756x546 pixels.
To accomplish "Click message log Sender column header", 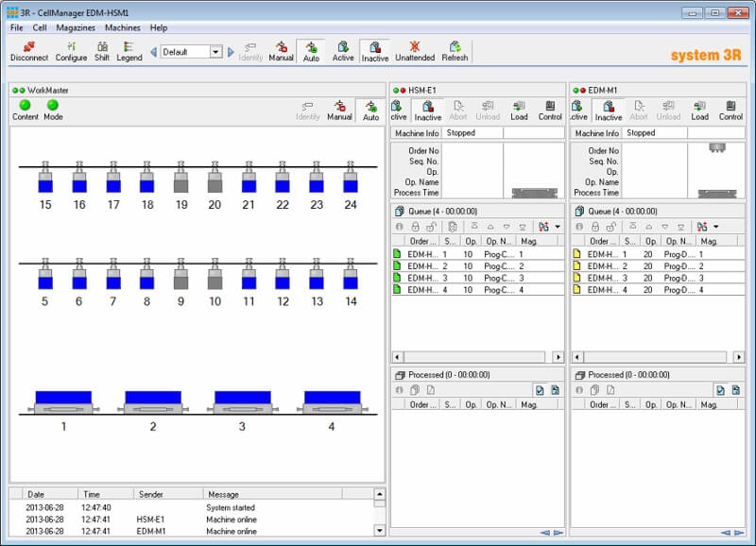I will tap(168, 494).
